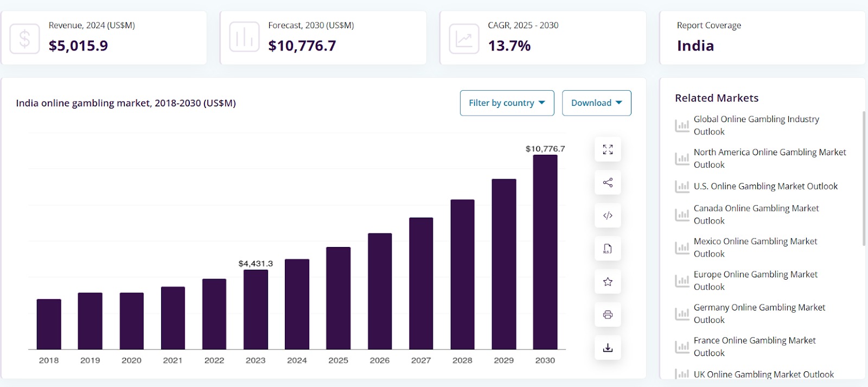Viewport: 868px width, 387px height.
Task: Go to Canada Online Gambling Market Outlook
Action: pos(756,214)
